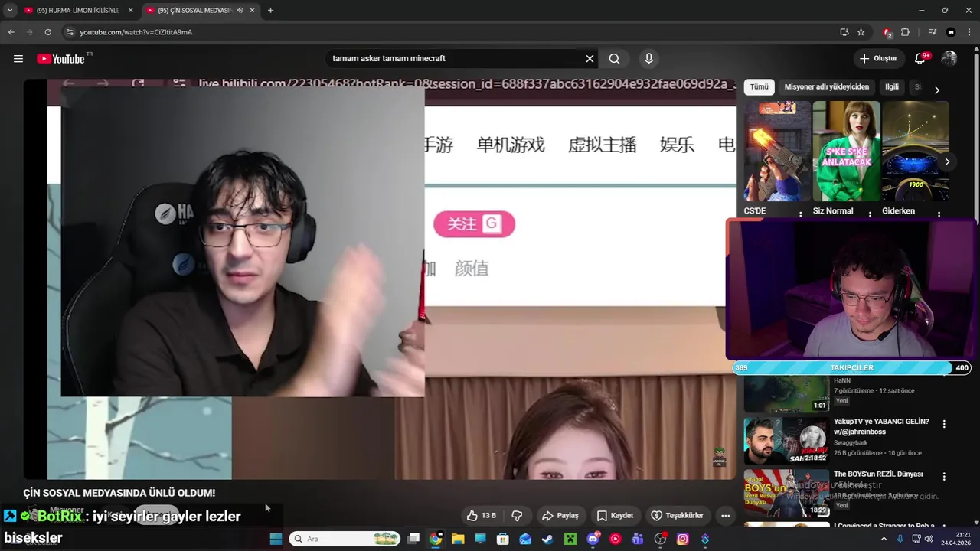Open the Chrome profile avatar
Screen dimensions: 980x551
951,32
